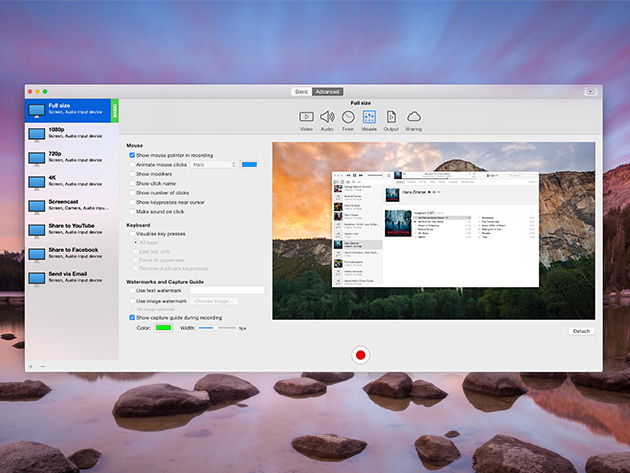Screen dimensions: 630x473
Task: Click the remove preset minus icon
Action: click(x=42, y=366)
